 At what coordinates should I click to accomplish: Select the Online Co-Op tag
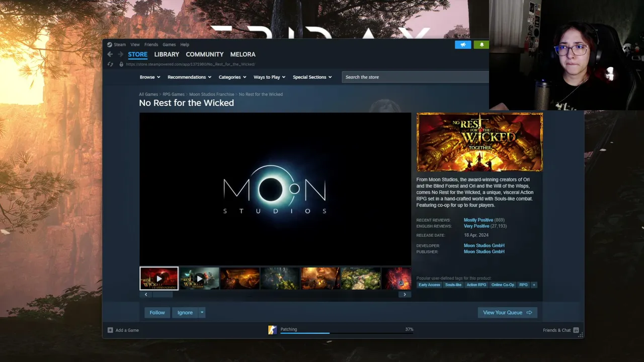point(503,285)
